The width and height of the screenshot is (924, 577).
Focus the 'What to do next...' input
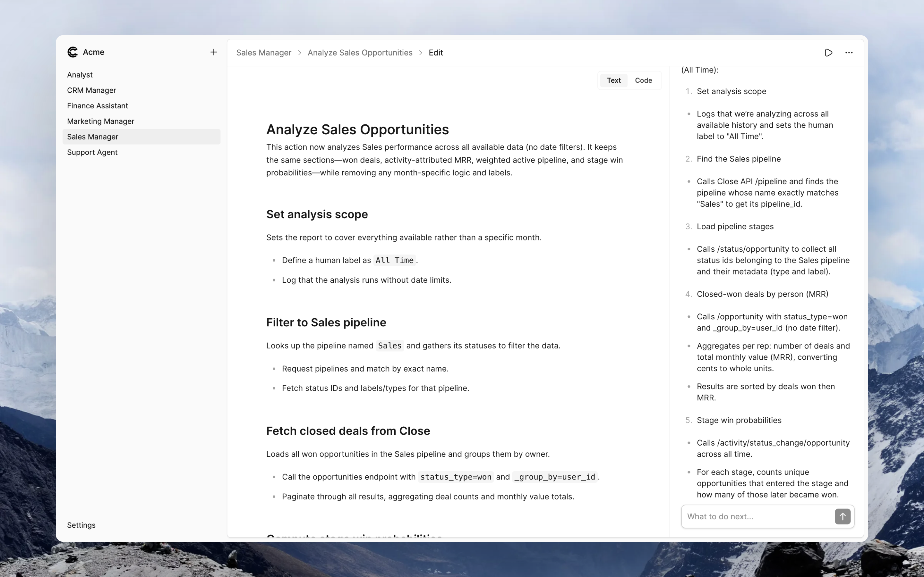pyautogui.click(x=757, y=516)
